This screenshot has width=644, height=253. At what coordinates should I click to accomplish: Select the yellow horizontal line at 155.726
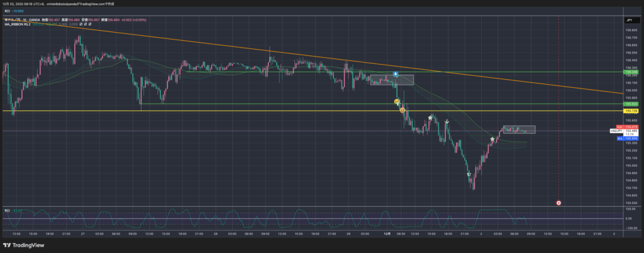189,110
